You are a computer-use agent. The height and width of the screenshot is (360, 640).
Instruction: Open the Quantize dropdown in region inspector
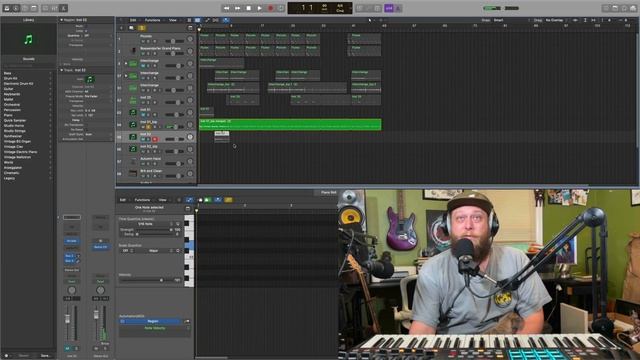[x=97, y=36]
